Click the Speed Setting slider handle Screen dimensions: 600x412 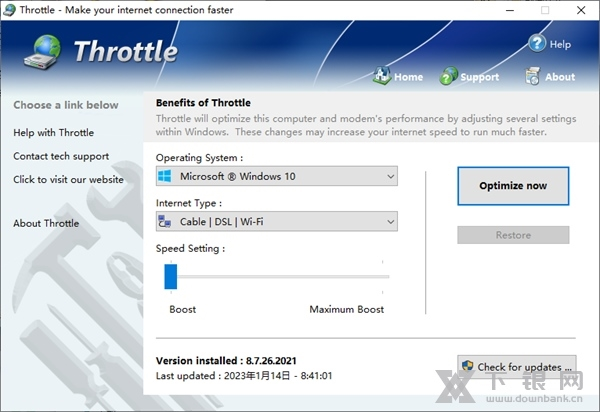tap(170, 276)
